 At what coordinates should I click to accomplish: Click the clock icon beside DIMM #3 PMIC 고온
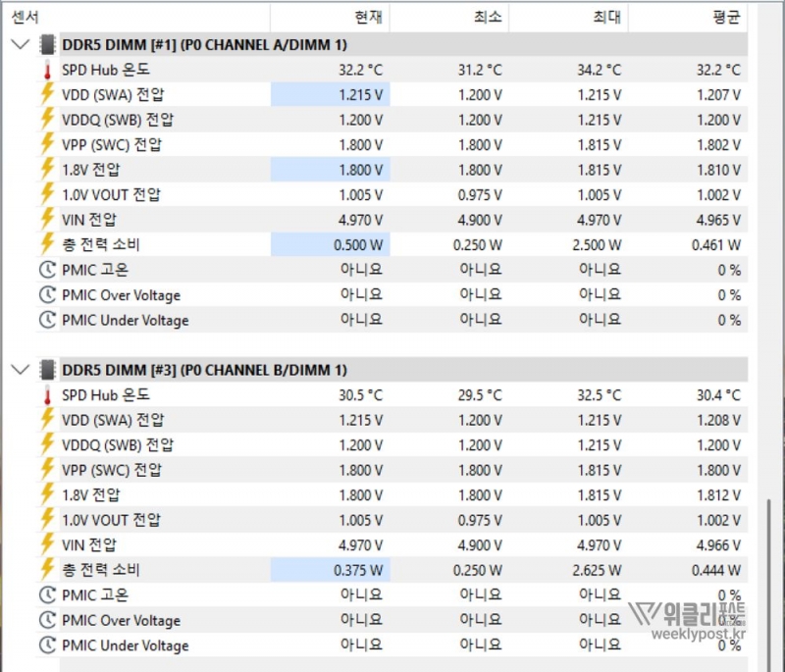[47, 595]
